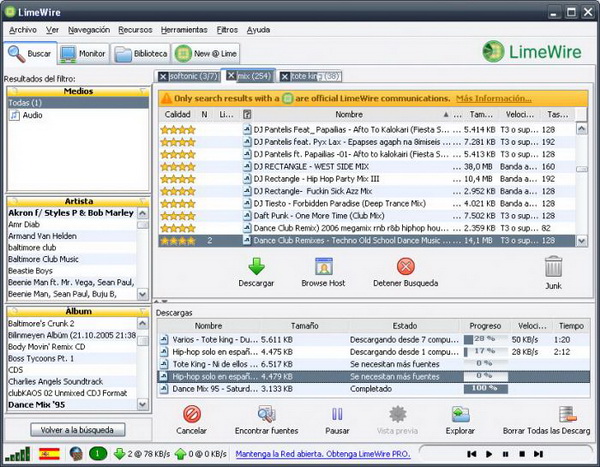Click the Audio media type icon
The height and width of the screenshot is (467, 600).
click(x=14, y=115)
